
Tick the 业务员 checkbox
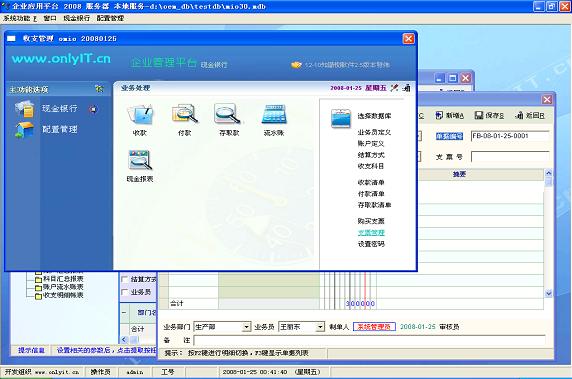(125, 292)
